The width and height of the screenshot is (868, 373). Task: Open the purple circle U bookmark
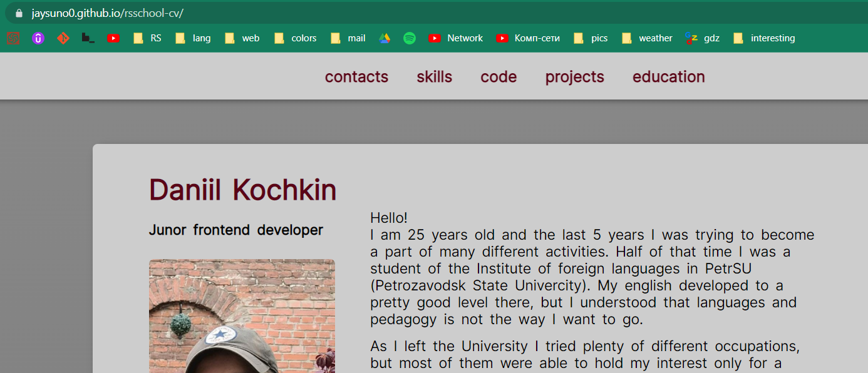38,38
